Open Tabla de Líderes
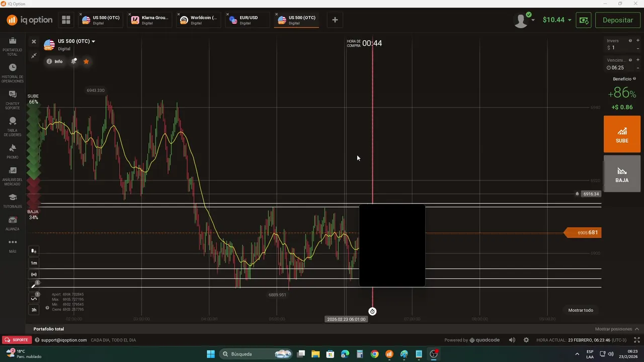Viewport: 644px width, 362px height. click(x=13, y=127)
